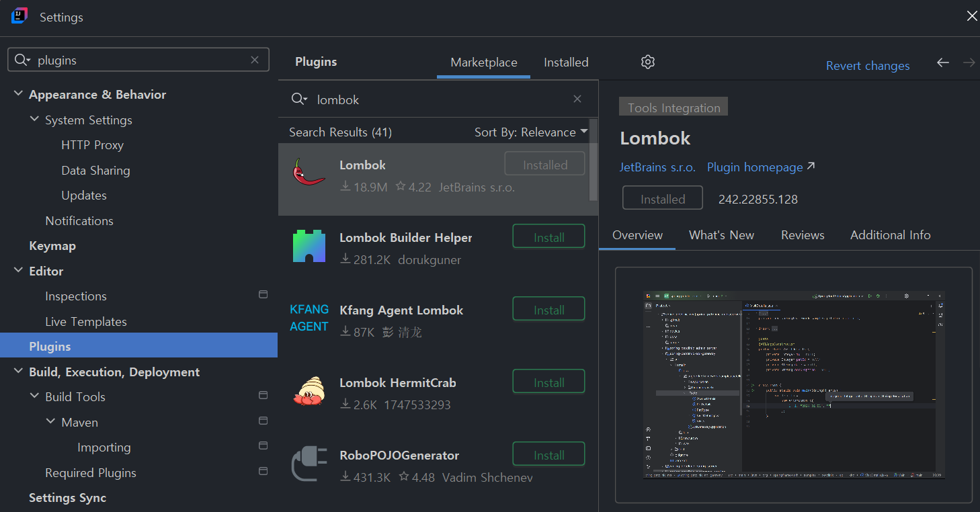Click the RoboPOJOGenerator plug icon
980x512 pixels.
(309, 464)
